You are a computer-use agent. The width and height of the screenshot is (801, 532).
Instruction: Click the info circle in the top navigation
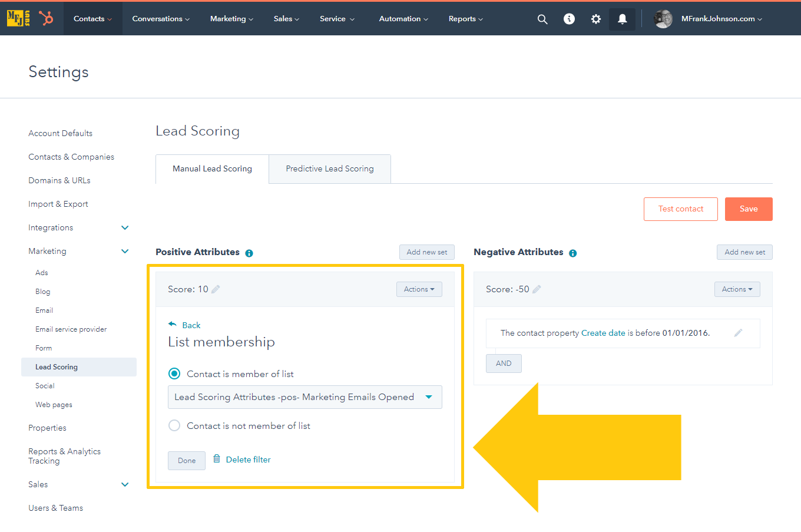tap(569, 18)
